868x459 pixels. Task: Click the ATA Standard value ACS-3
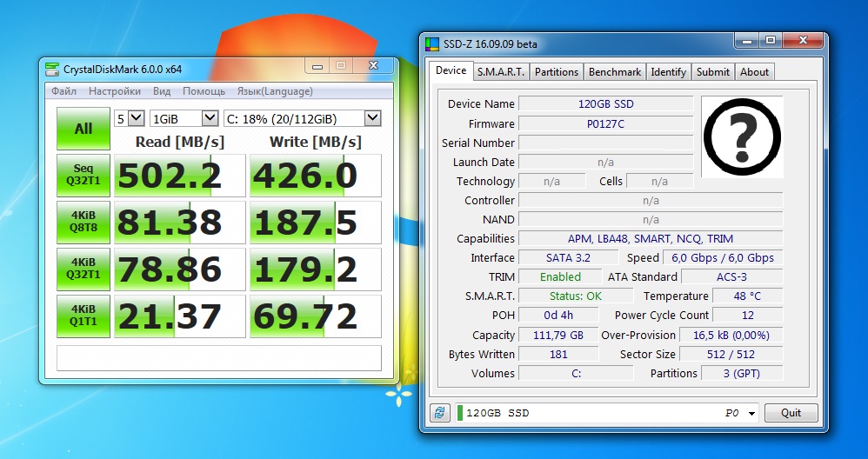pos(731,277)
